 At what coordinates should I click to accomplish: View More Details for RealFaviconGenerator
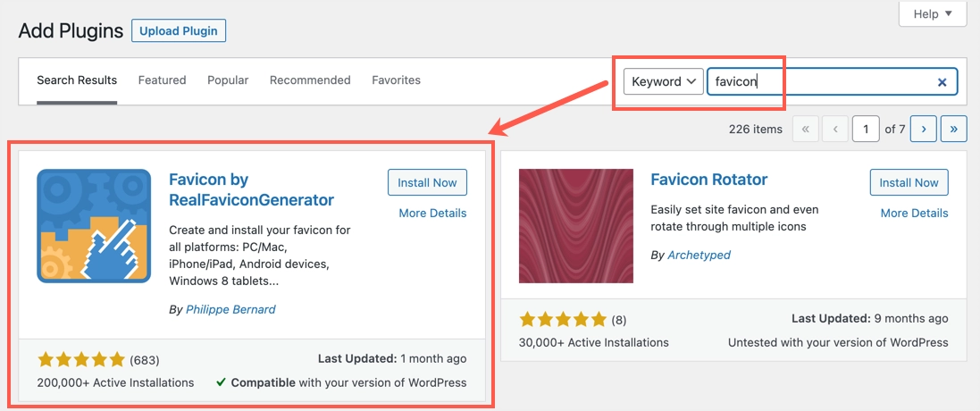coord(432,213)
